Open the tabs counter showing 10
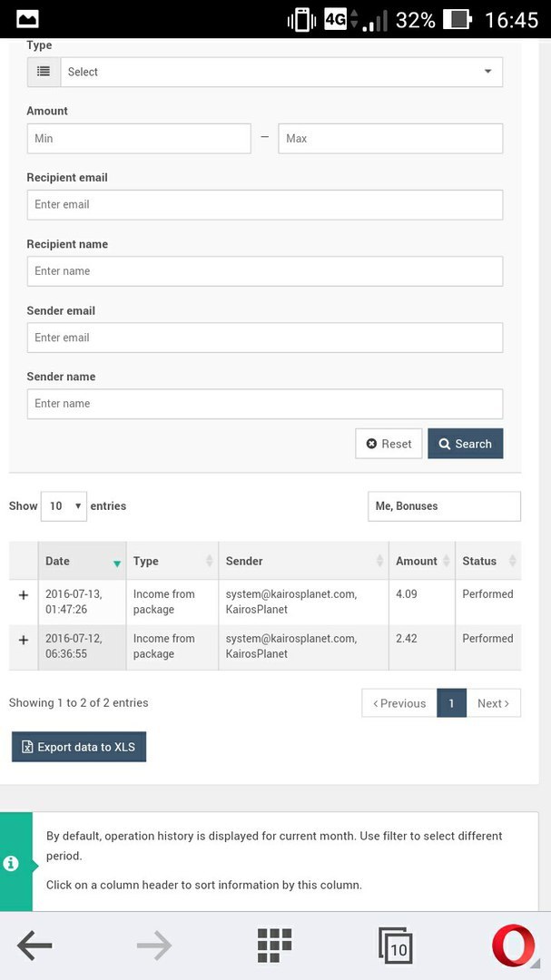Screen dimensions: 551x980 point(395,946)
